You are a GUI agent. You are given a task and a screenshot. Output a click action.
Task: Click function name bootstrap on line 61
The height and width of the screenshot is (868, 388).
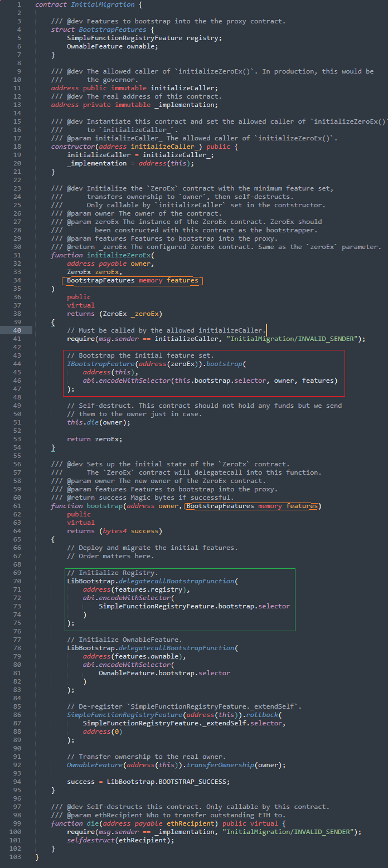(105, 506)
